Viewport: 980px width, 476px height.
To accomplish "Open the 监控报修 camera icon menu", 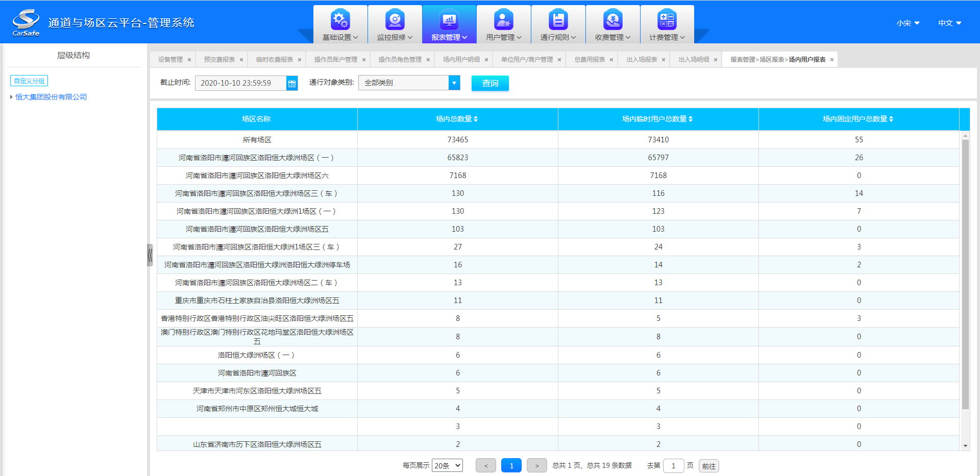I will click(x=395, y=20).
